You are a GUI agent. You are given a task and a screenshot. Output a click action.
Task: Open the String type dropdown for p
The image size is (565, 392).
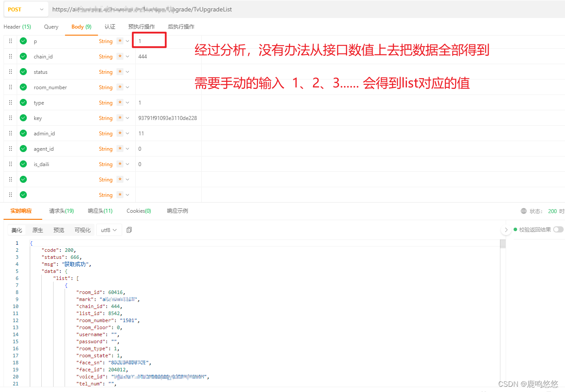point(105,41)
